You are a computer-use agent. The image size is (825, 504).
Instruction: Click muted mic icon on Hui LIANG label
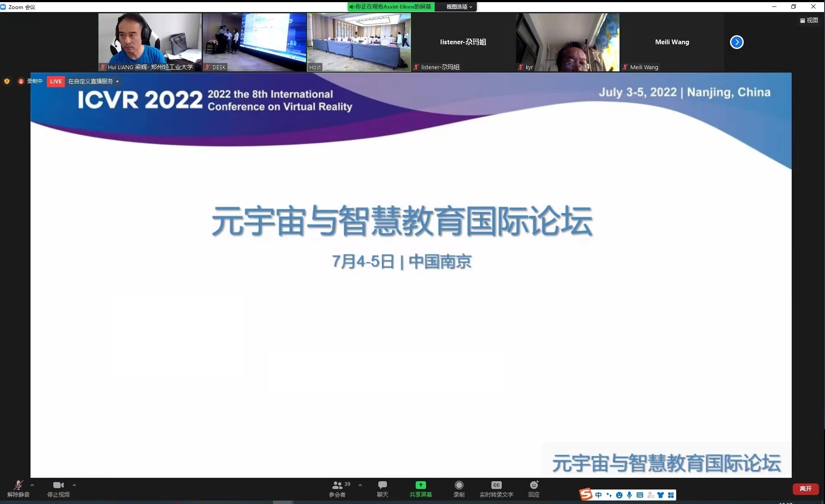coord(103,67)
